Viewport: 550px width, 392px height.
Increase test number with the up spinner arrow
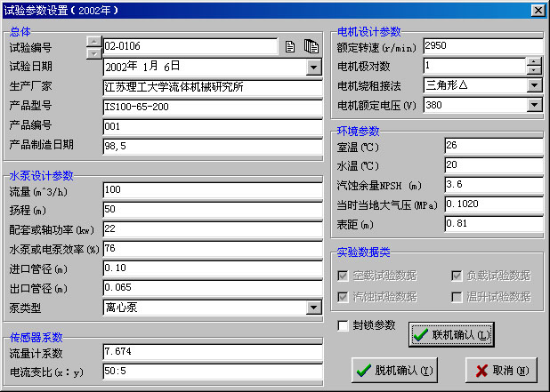pos(94,42)
